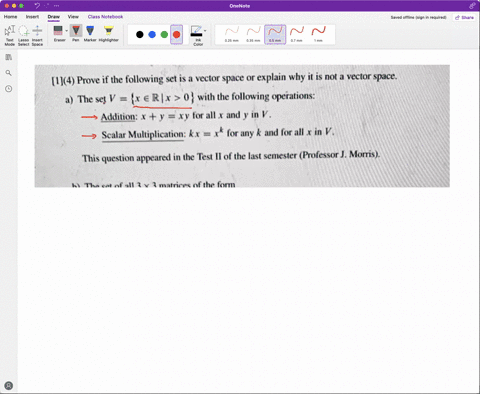Open the Insert tab

tap(32, 17)
